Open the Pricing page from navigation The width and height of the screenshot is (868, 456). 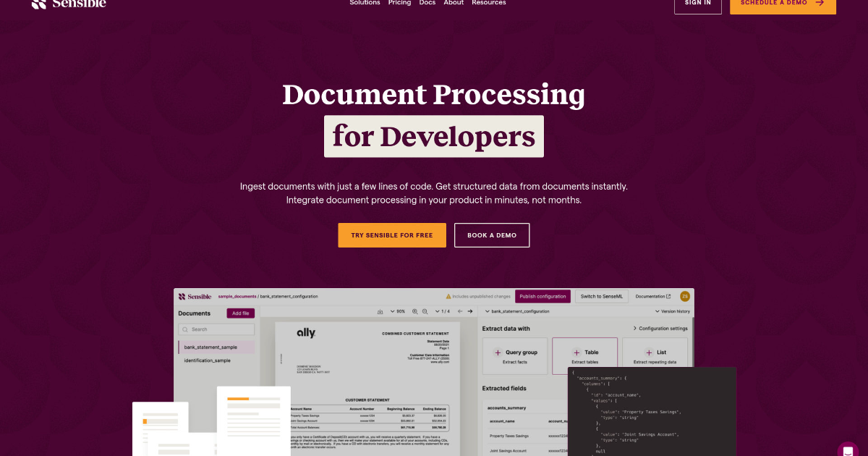tap(399, 3)
